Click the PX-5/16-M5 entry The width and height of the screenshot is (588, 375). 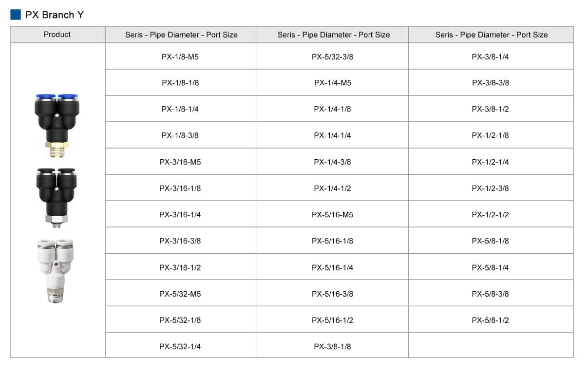pos(332,214)
